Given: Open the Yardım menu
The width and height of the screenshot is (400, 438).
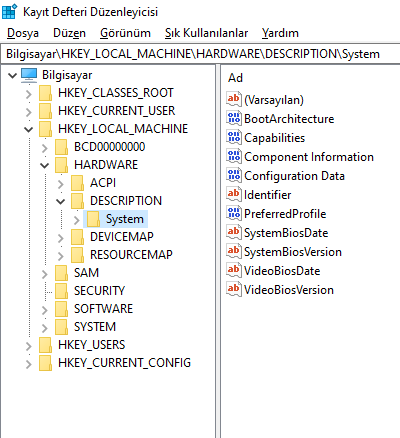Looking at the screenshot, I should [280, 33].
